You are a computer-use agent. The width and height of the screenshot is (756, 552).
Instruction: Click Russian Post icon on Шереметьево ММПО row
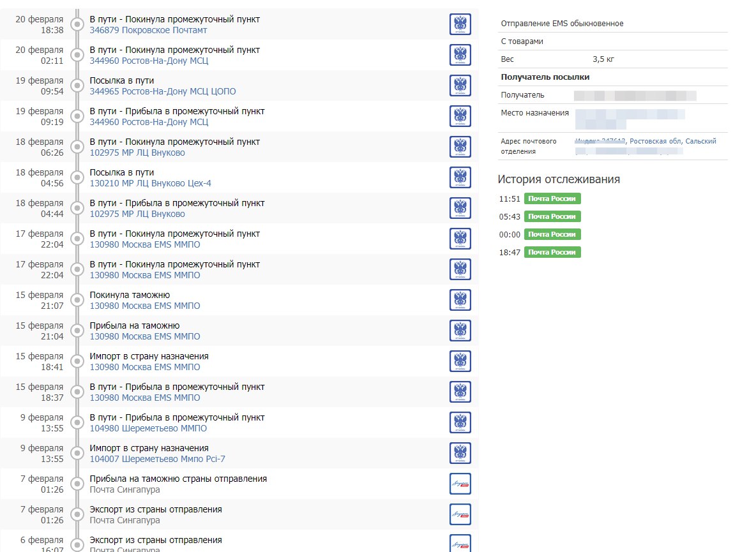[x=460, y=422]
